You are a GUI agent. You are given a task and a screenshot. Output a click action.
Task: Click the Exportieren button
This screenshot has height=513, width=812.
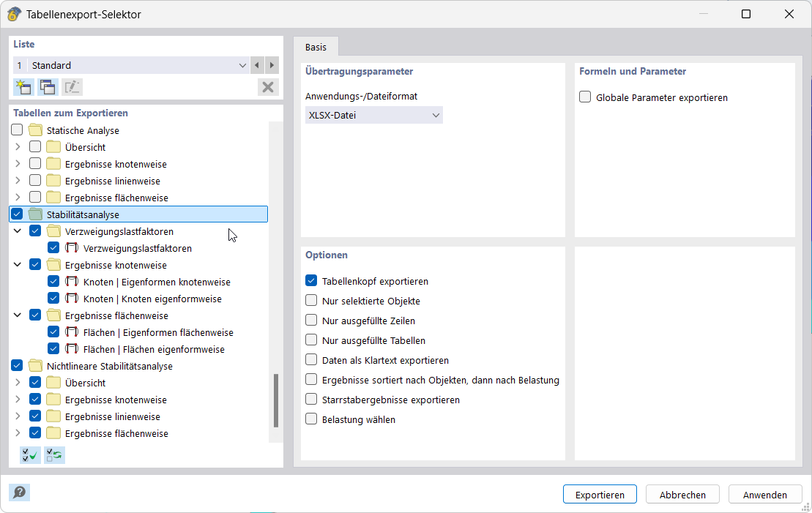pos(599,495)
